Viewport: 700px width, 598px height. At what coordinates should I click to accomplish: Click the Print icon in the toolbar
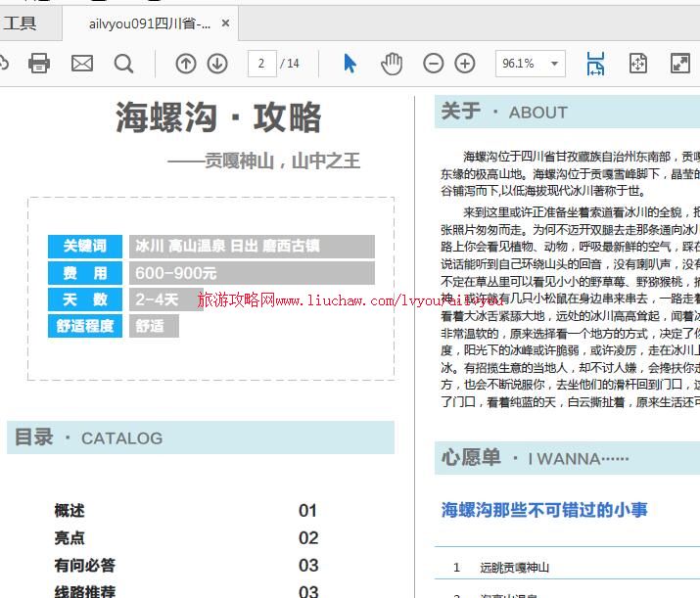pyautogui.click(x=39, y=64)
